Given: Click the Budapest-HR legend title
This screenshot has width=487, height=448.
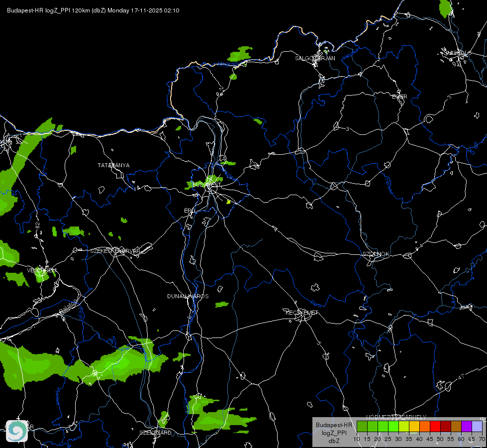Looking at the screenshot, I should (x=334, y=425).
